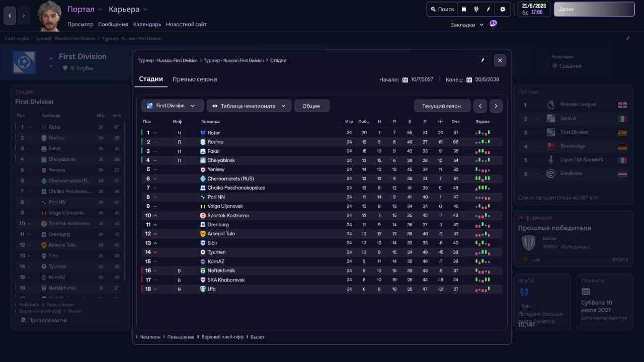
Task: Open the bookmark icon in top toolbar
Action: tap(464, 9)
